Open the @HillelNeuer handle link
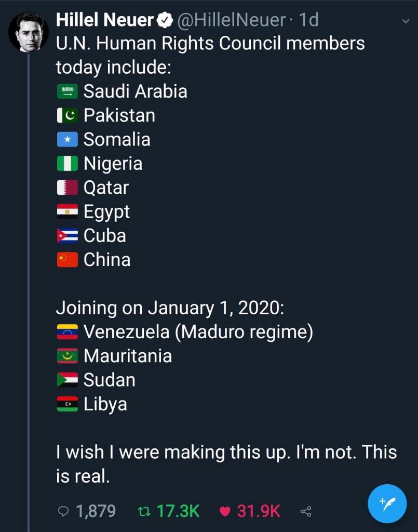Screen dimensions: 418x532 (231, 20)
